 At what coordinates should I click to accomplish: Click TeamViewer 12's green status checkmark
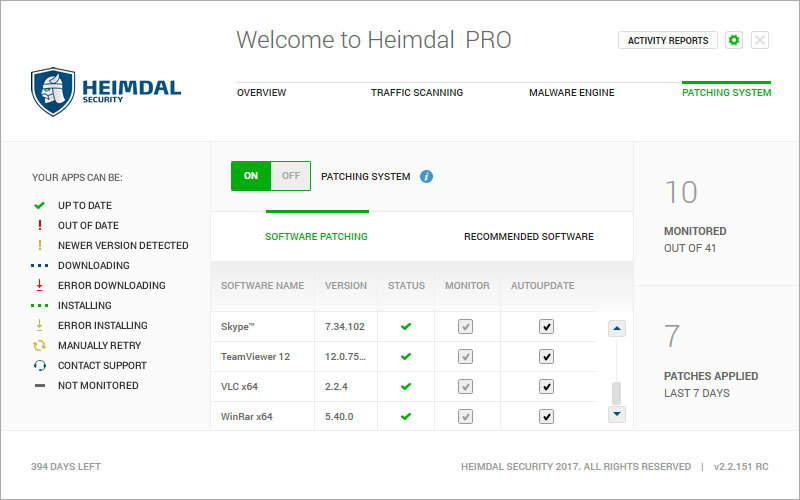tap(406, 357)
